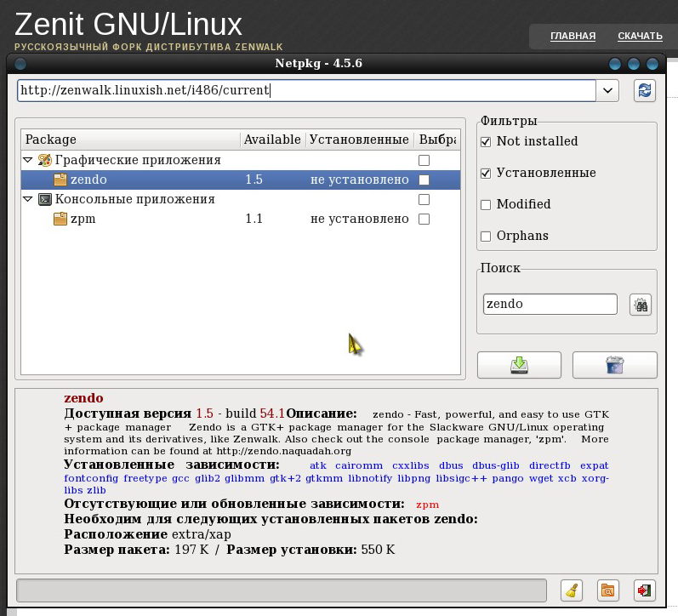
Task: Enable the Modified filter checkbox
Action: (486, 204)
